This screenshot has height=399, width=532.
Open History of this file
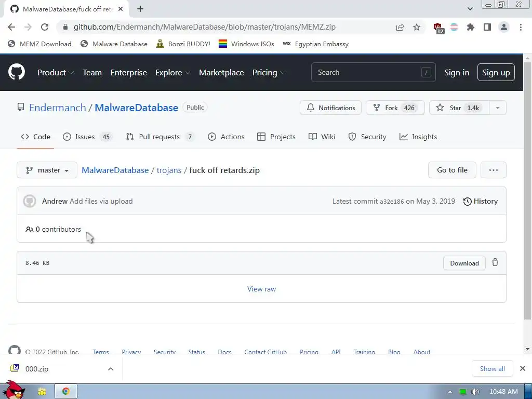[481, 201]
